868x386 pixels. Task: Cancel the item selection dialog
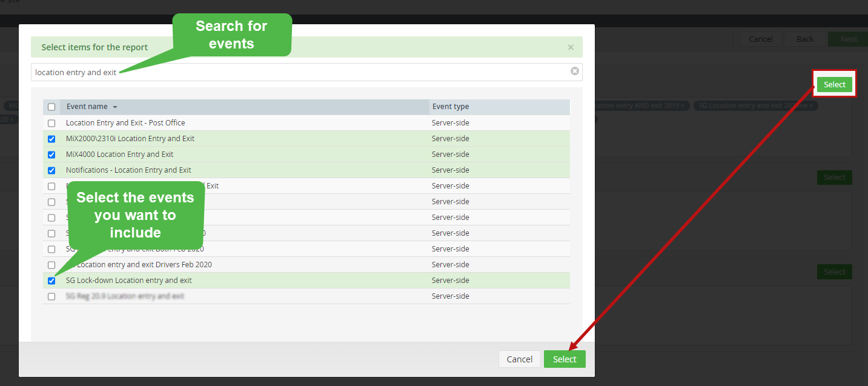pyautogui.click(x=519, y=359)
